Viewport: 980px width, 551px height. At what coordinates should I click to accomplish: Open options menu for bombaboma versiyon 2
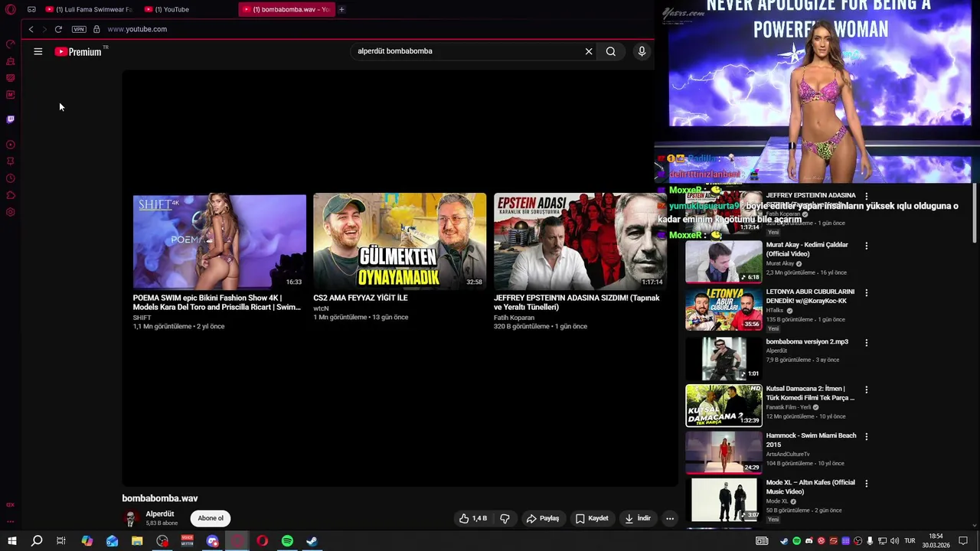click(867, 342)
